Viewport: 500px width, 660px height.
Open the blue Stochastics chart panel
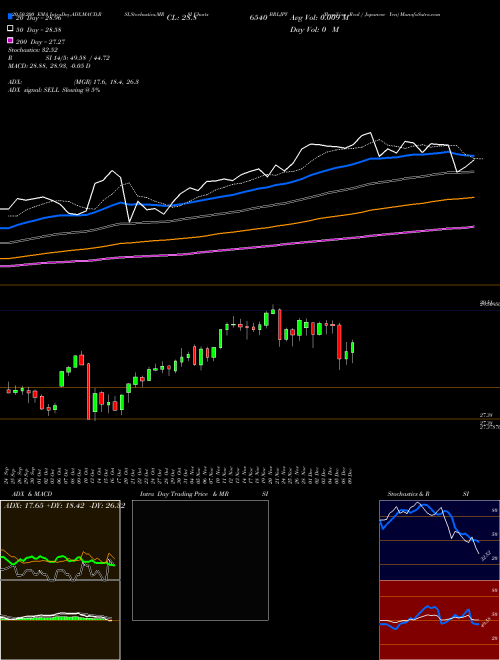(x=439, y=540)
